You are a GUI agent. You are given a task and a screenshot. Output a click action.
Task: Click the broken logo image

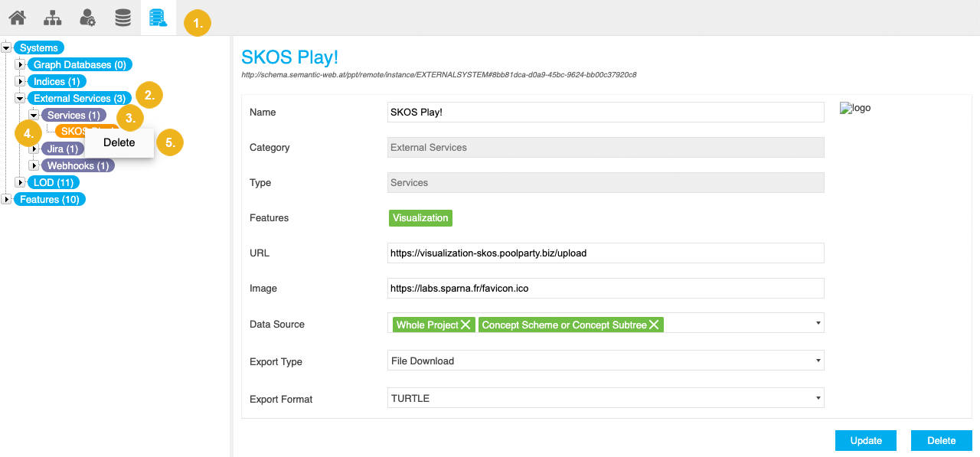click(855, 108)
